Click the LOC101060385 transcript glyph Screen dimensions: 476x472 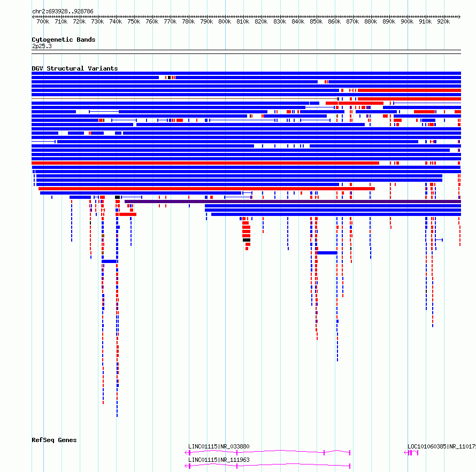pos(411,453)
